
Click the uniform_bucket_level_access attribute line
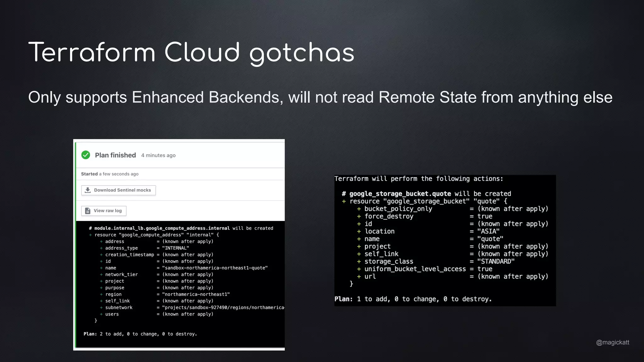415,269
